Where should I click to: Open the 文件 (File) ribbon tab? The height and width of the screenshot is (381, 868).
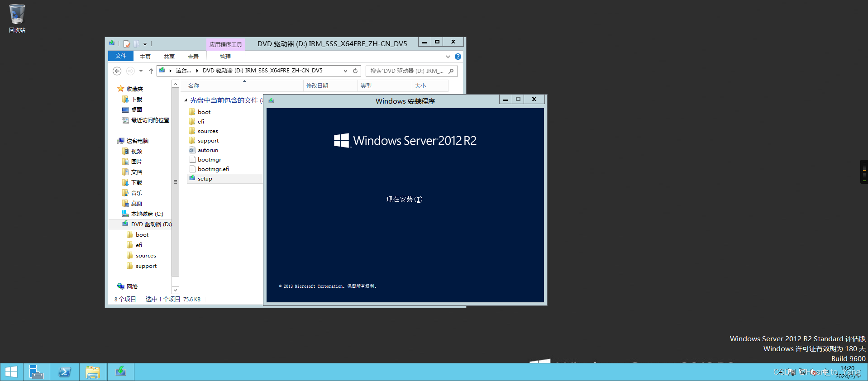pyautogui.click(x=121, y=56)
